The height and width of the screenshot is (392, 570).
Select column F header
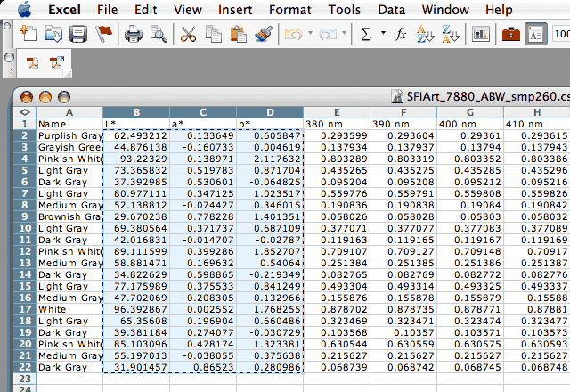pos(403,112)
